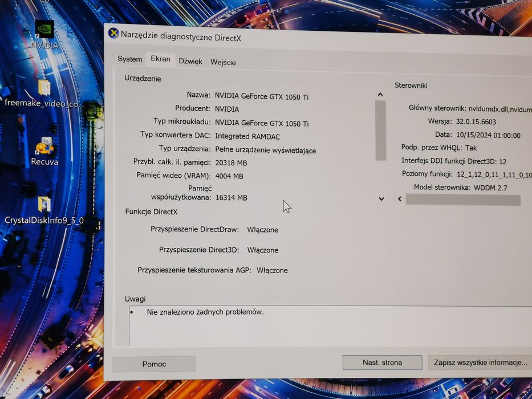
Task: Click the 16314 MB shared memory value
Action: [232, 197]
